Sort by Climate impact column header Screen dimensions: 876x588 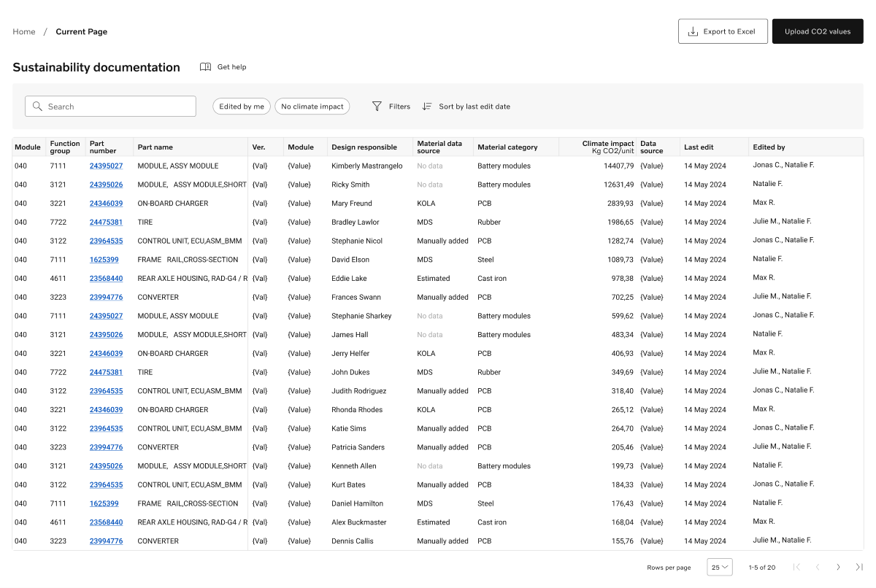point(608,147)
